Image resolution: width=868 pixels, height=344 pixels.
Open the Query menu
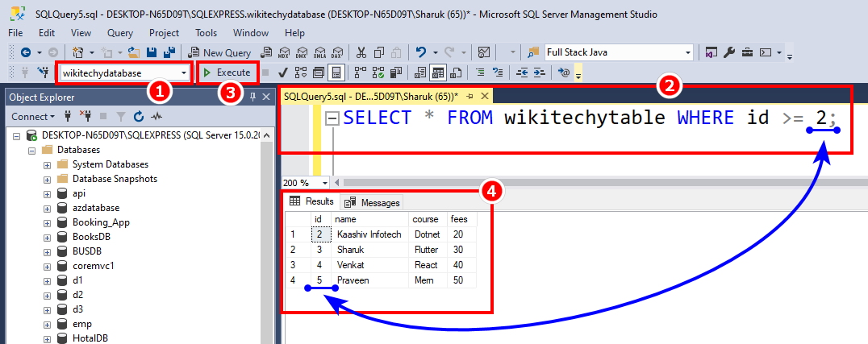coord(120,33)
